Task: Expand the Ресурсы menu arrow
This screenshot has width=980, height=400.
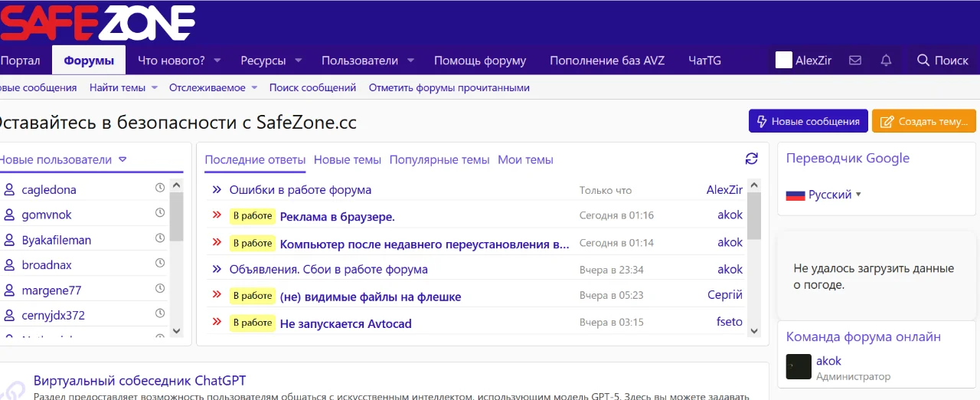Action: pyautogui.click(x=299, y=61)
